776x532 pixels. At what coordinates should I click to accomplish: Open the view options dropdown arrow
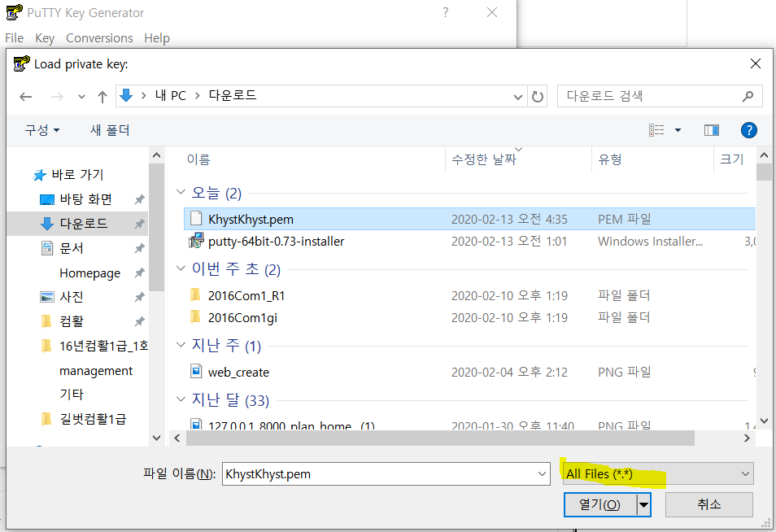click(678, 130)
